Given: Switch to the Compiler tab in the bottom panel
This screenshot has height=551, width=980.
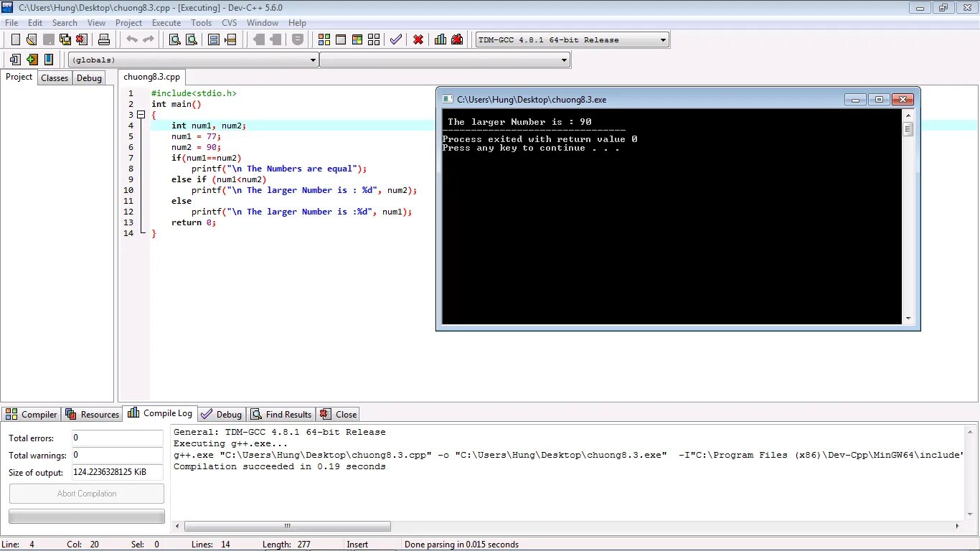Looking at the screenshot, I should point(31,414).
